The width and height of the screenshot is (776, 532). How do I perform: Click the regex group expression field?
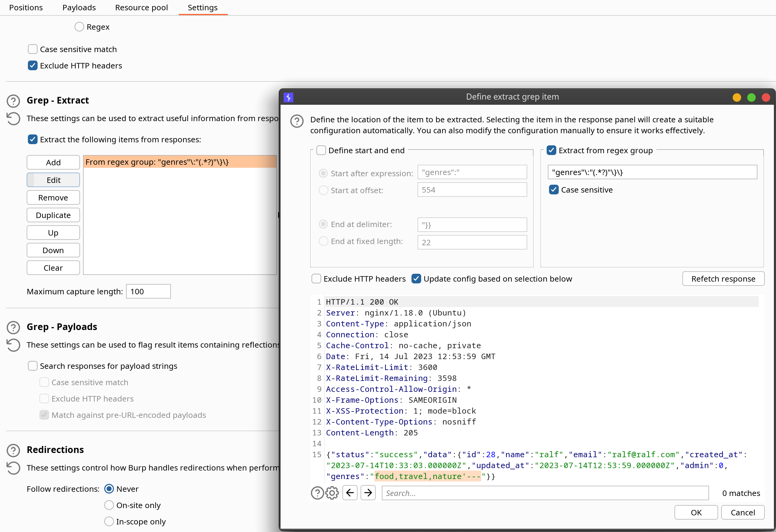click(x=652, y=172)
